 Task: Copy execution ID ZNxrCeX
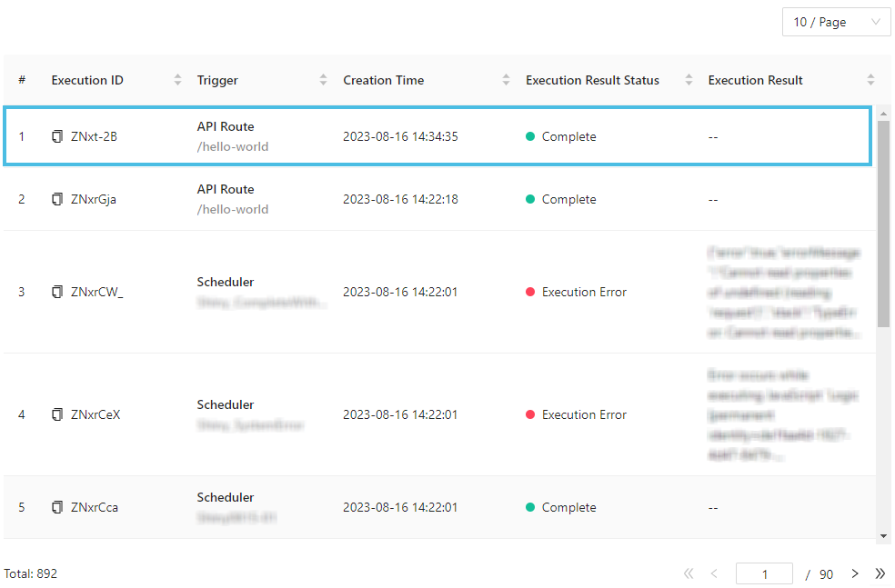pyautogui.click(x=57, y=415)
